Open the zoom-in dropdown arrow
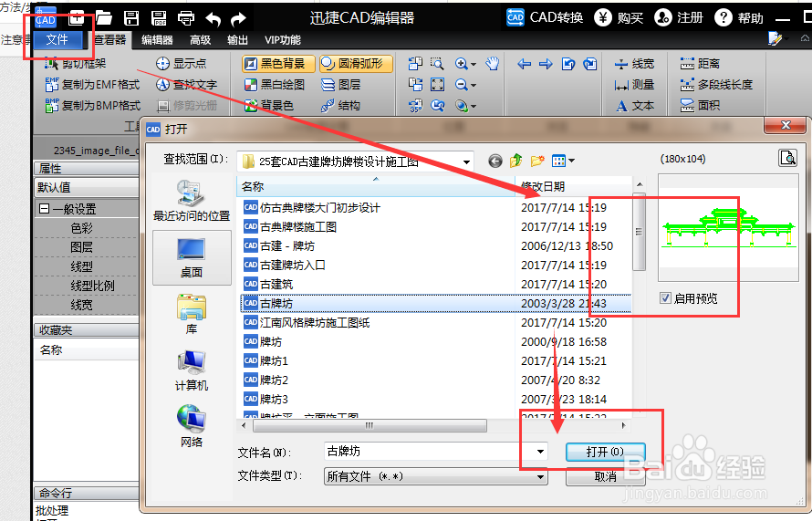Viewport: 812px width, 521px height. (474, 64)
